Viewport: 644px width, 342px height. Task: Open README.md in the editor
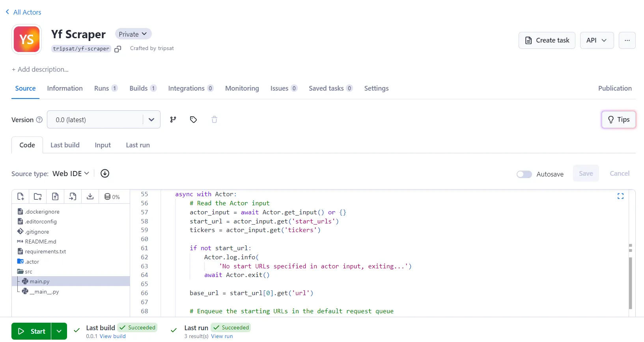(x=37, y=242)
